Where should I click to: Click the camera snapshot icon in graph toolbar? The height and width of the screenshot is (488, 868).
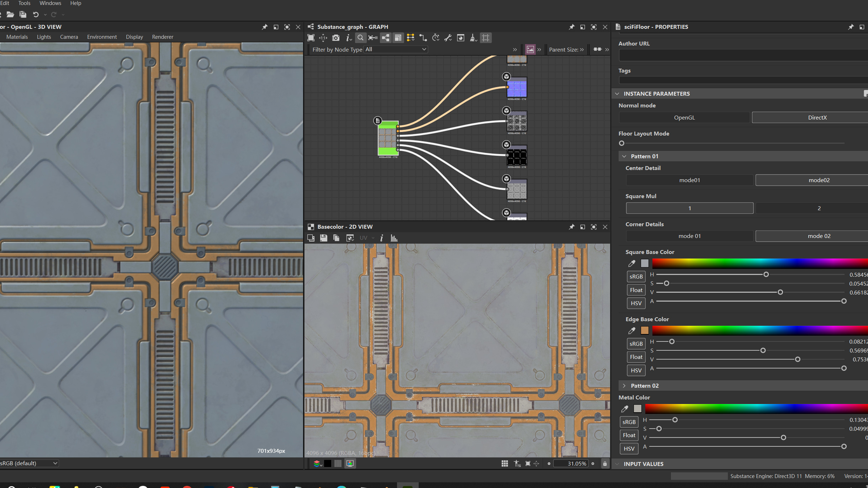(335, 38)
